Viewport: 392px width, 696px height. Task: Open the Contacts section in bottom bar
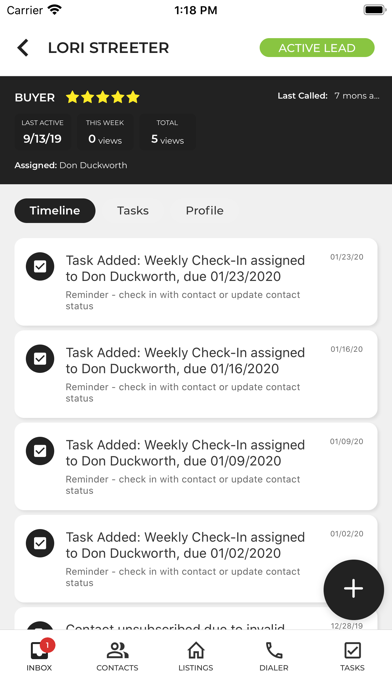click(x=117, y=656)
